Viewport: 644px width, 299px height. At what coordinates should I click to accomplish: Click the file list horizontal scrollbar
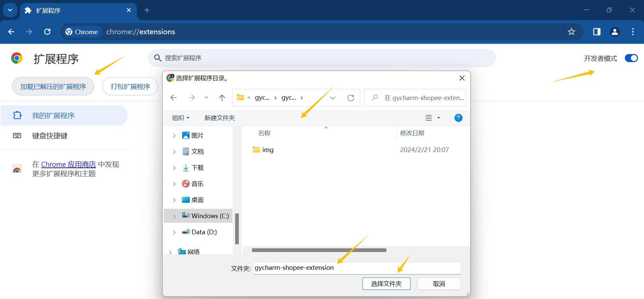point(319,250)
